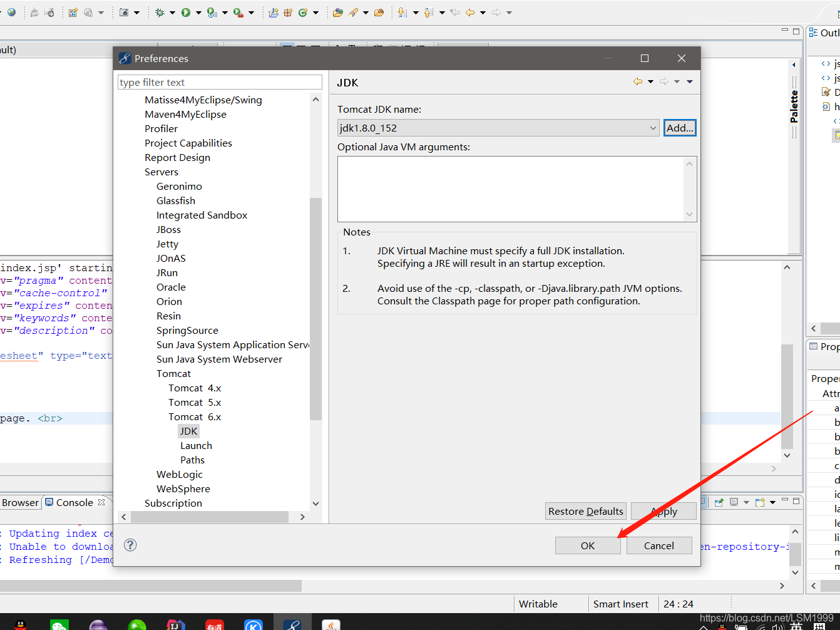Click the Java coffee cup taskbar icon
This screenshot has height=630, width=840.
331,625
